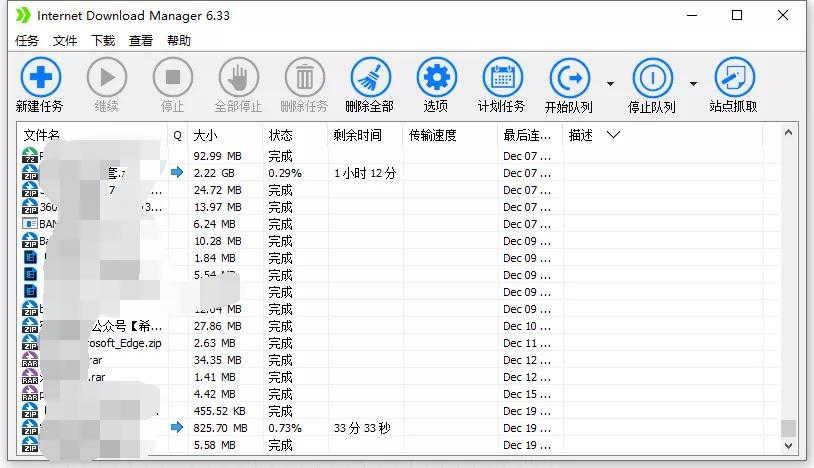Screen dimensions: 814x468
Task: Click the document icon in 1.84 MB row
Action: tap(31, 257)
